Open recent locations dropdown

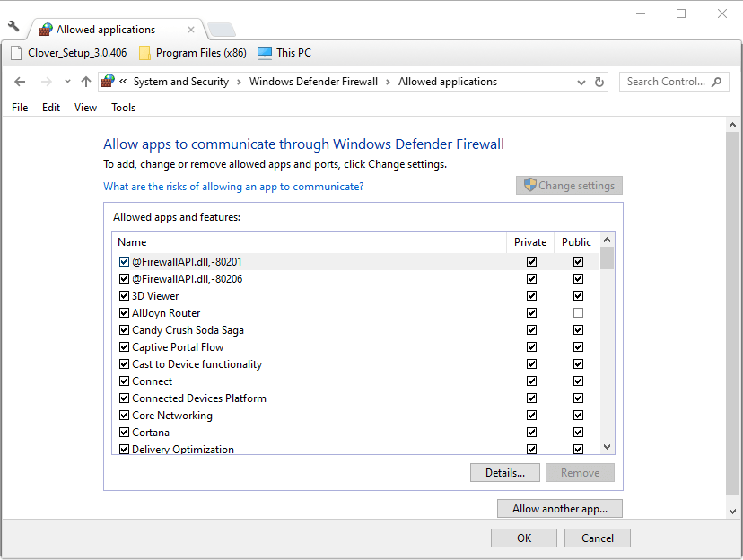tap(68, 82)
